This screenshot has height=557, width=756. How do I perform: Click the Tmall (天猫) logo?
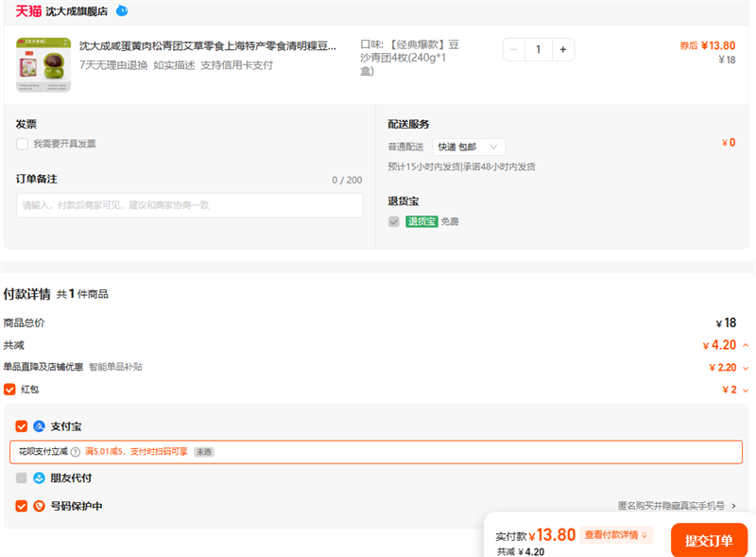[28, 11]
